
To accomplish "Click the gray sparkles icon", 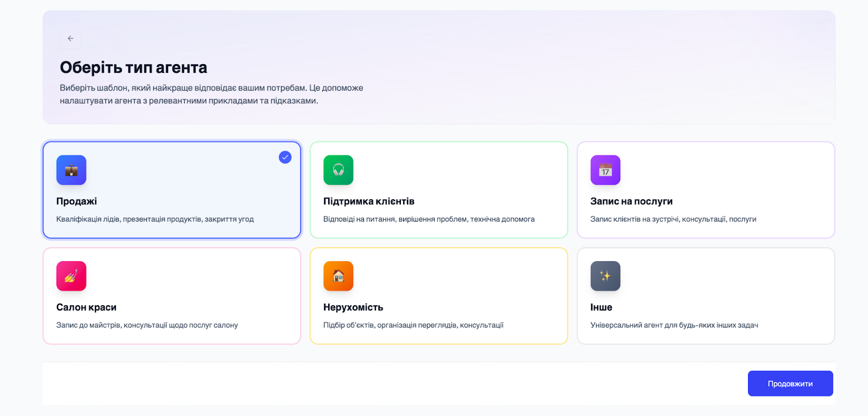I will click(605, 276).
